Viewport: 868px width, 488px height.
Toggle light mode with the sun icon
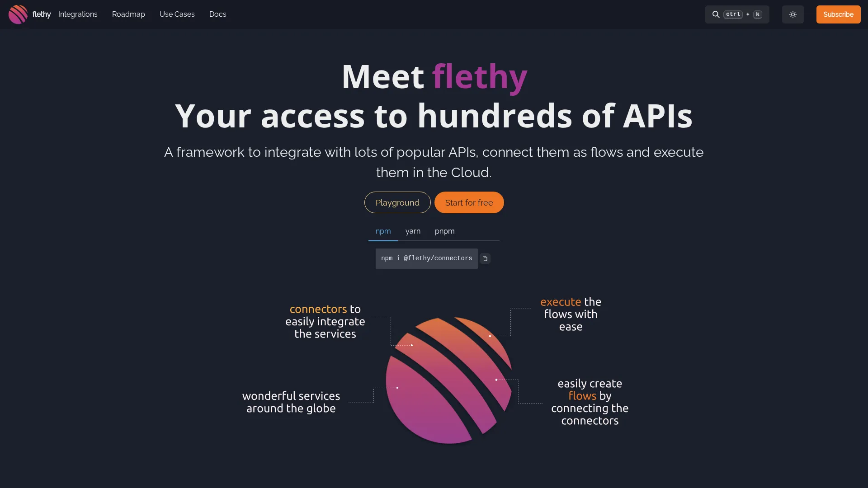click(793, 14)
